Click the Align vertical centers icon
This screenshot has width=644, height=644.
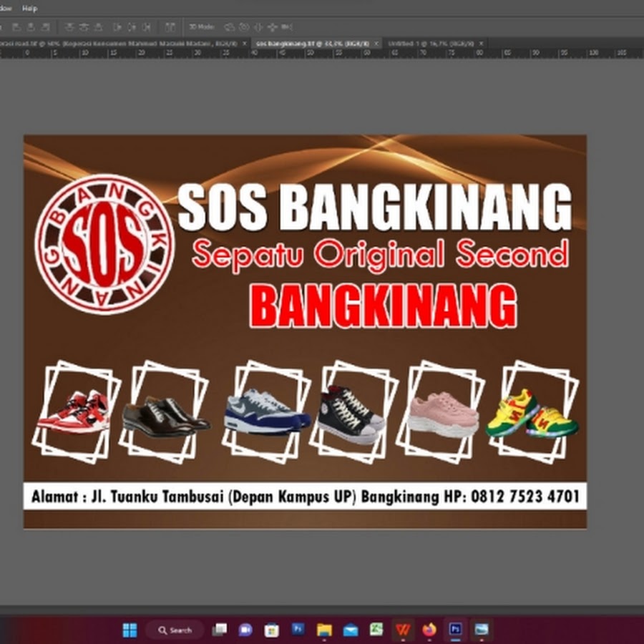click(84, 27)
